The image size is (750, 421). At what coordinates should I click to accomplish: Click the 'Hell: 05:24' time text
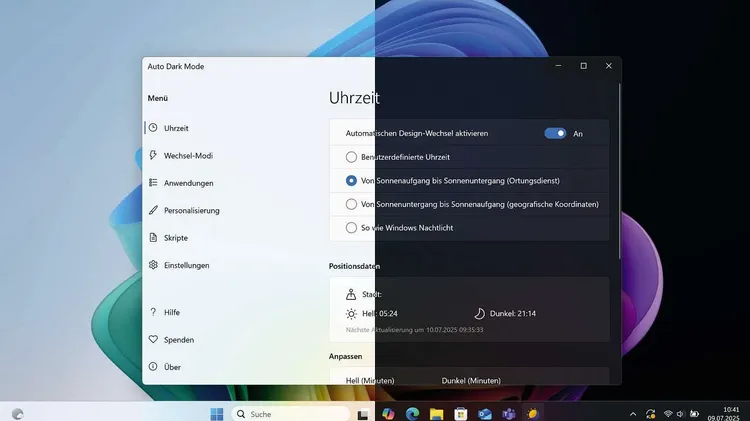[380, 314]
